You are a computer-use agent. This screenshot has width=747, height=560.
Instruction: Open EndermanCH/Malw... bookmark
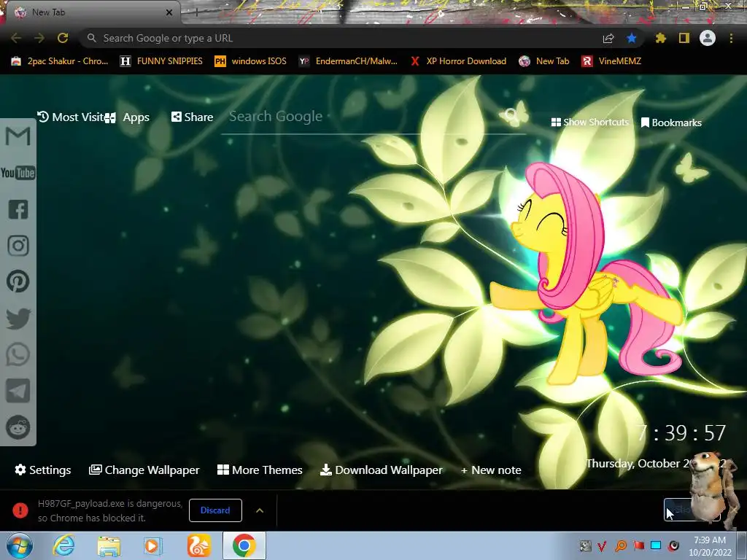point(348,61)
